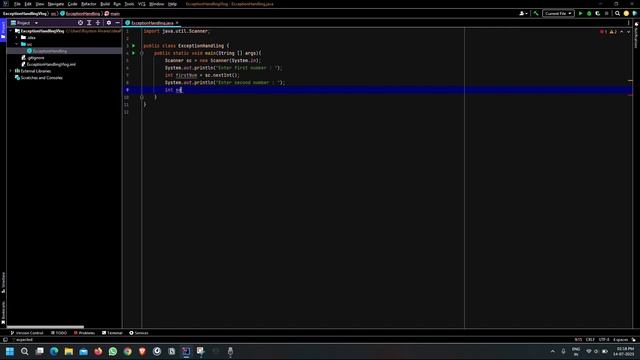Viewport: 640px width, 360px height.
Task: Open the Help menu
Action: [172, 4]
